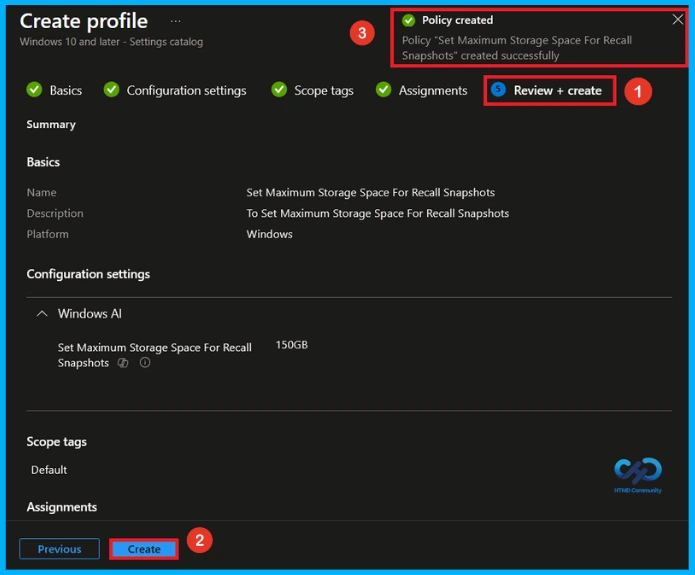Click the Basics step green checkmark icon
This screenshot has width=695, height=575.
(34, 90)
